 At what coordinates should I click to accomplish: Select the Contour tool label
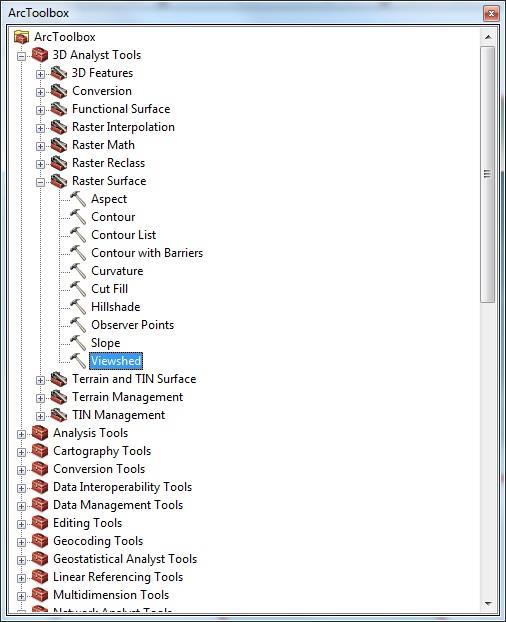[x=113, y=217]
